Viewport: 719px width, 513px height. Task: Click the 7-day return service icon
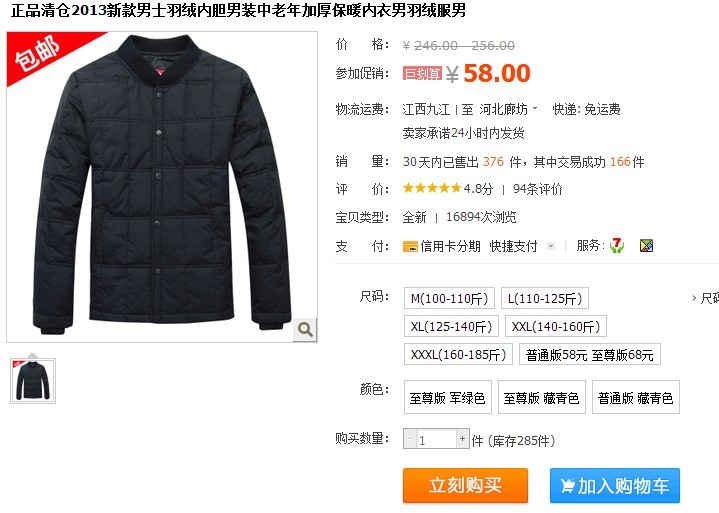tap(617, 246)
